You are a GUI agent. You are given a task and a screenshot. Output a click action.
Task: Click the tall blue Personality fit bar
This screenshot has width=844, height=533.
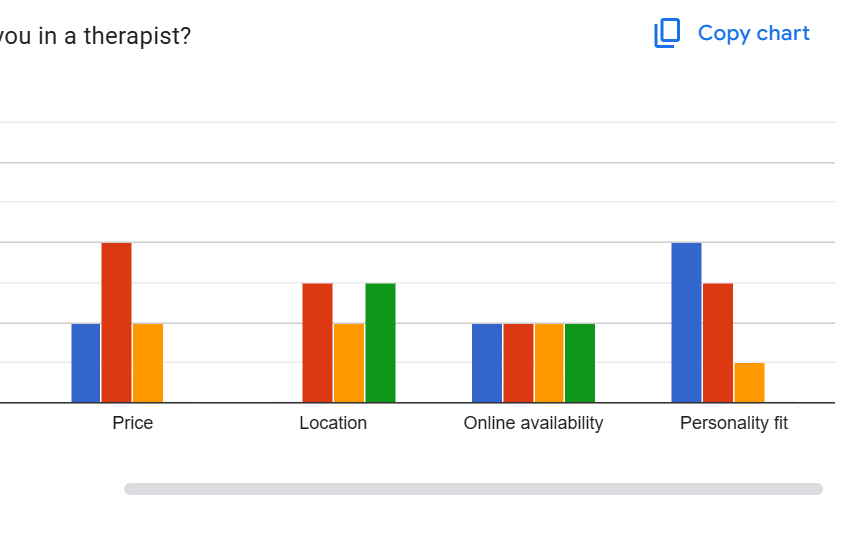pos(686,323)
